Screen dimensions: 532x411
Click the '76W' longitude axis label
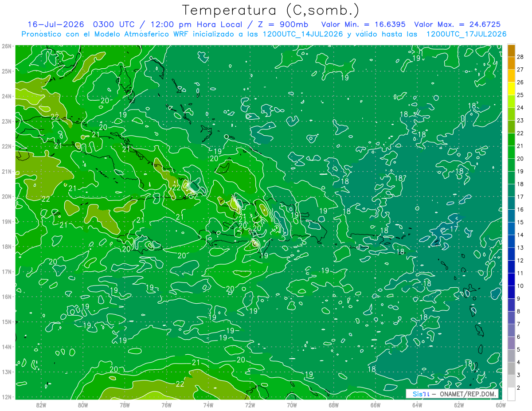point(166,404)
